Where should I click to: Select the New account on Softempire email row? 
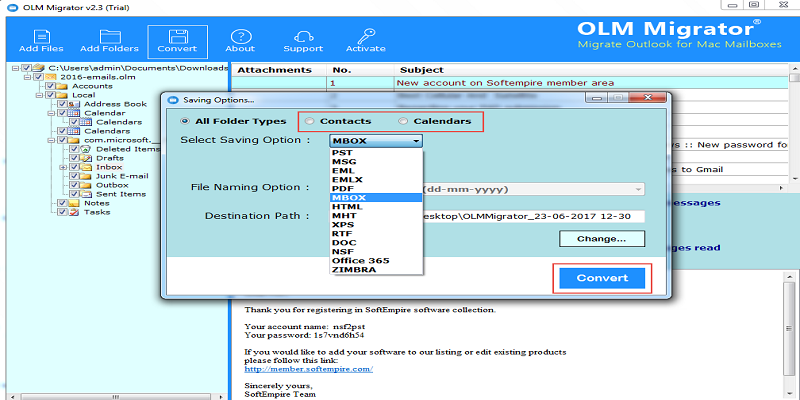(x=510, y=83)
